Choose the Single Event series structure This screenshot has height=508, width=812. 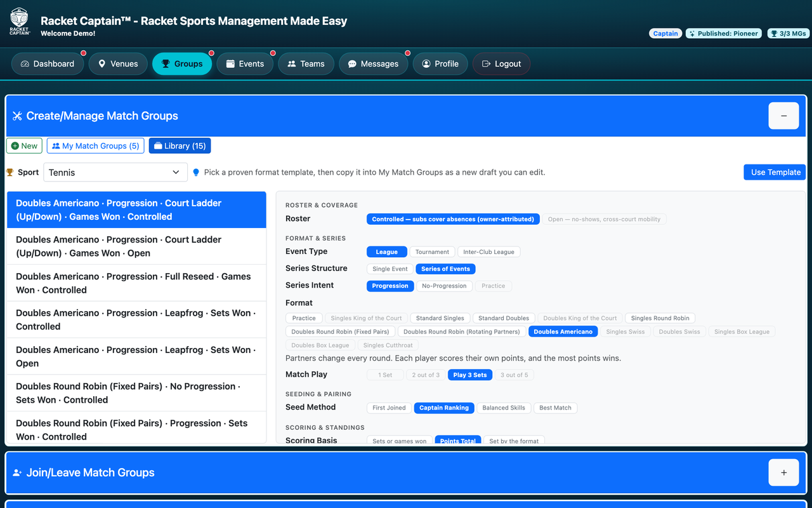coord(390,269)
